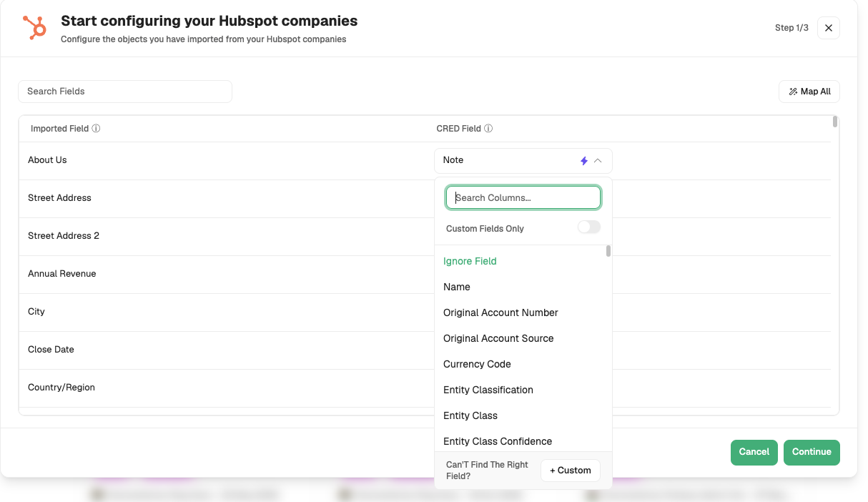Focus the Search Fields input
868x502 pixels.
click(125, 92)
